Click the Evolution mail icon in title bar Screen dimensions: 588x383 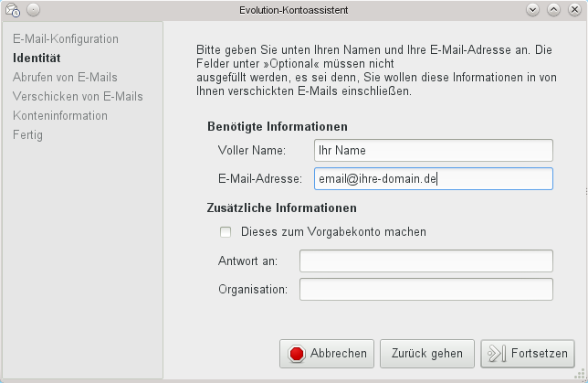click(13, 10)
